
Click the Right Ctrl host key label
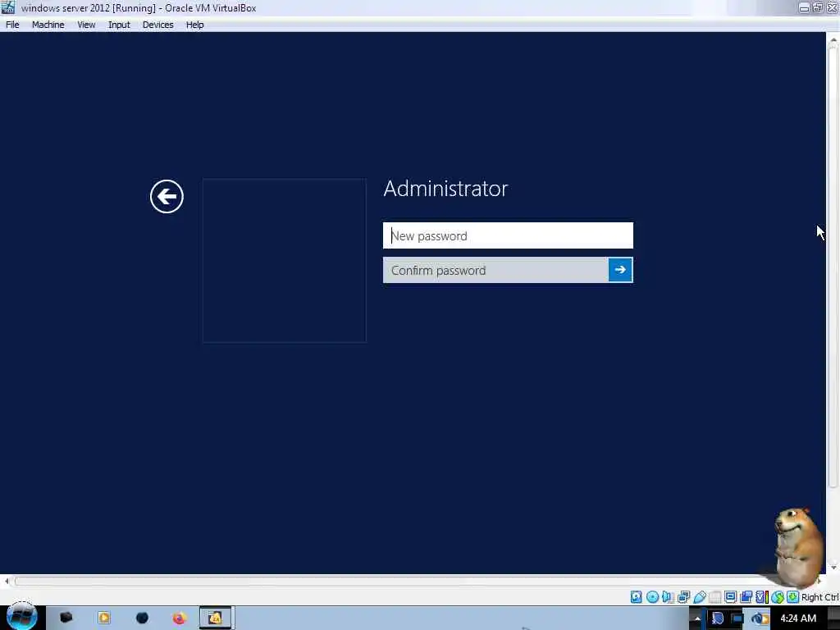click(x=820, y=597)
